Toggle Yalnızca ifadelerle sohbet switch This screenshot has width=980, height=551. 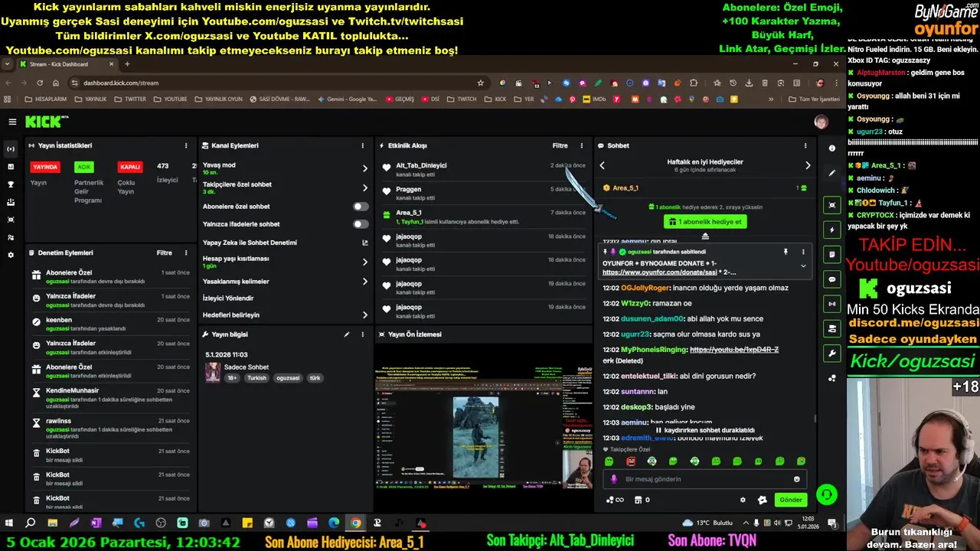click(x=360, y=224)
